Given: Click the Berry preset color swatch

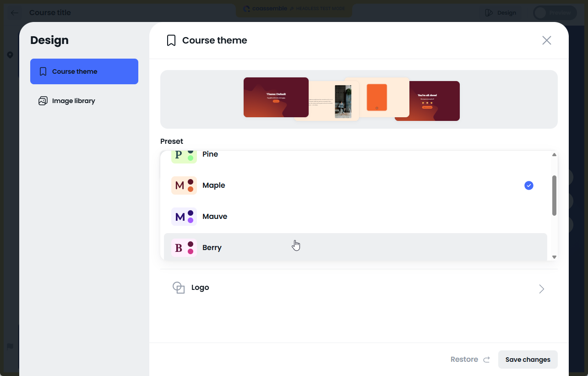Looking at the screenshot, I should [x=184, y=248].
